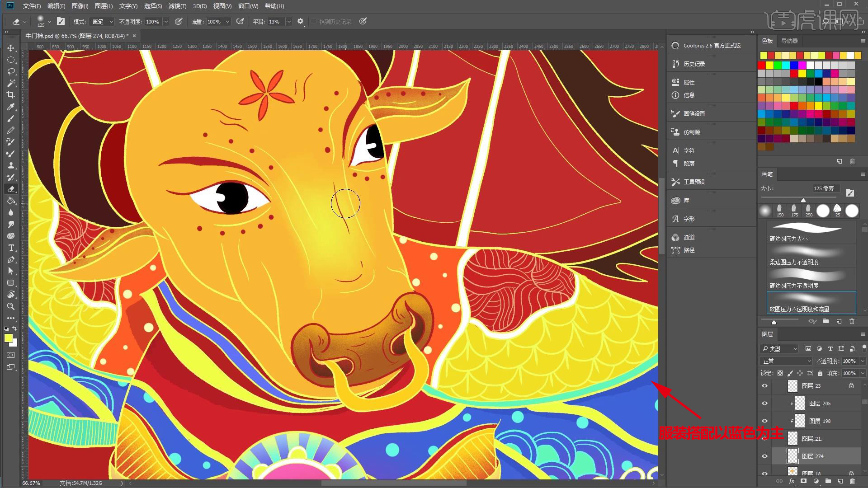Select the Brush tool
Viewport: 868px width, 488px height.
coord(11,118)
